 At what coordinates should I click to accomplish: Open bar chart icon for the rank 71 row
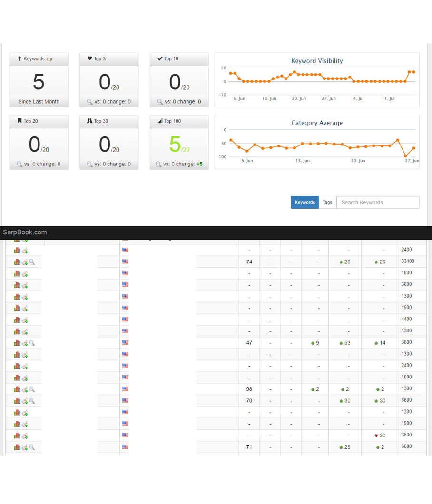pyautogui.click(x=17, y=447)
